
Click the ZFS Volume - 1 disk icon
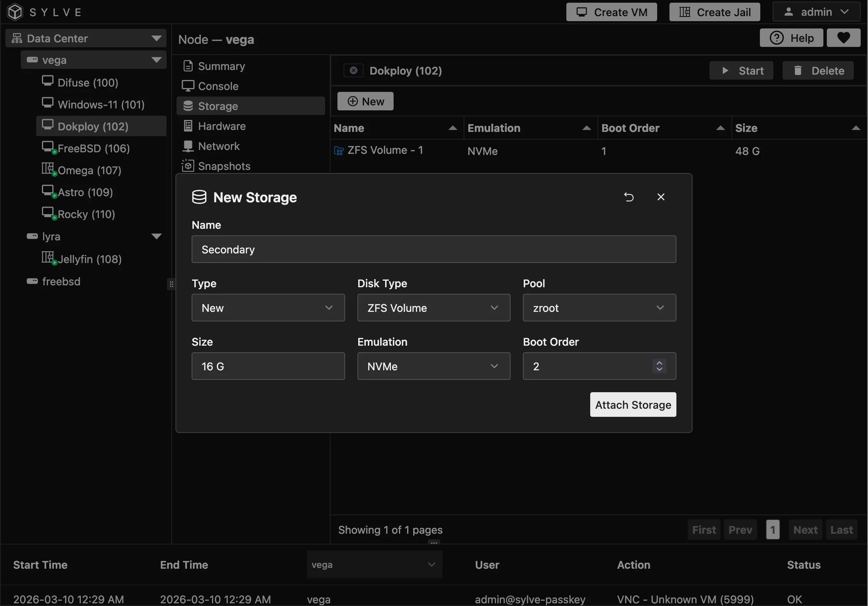tap(339, 151)
